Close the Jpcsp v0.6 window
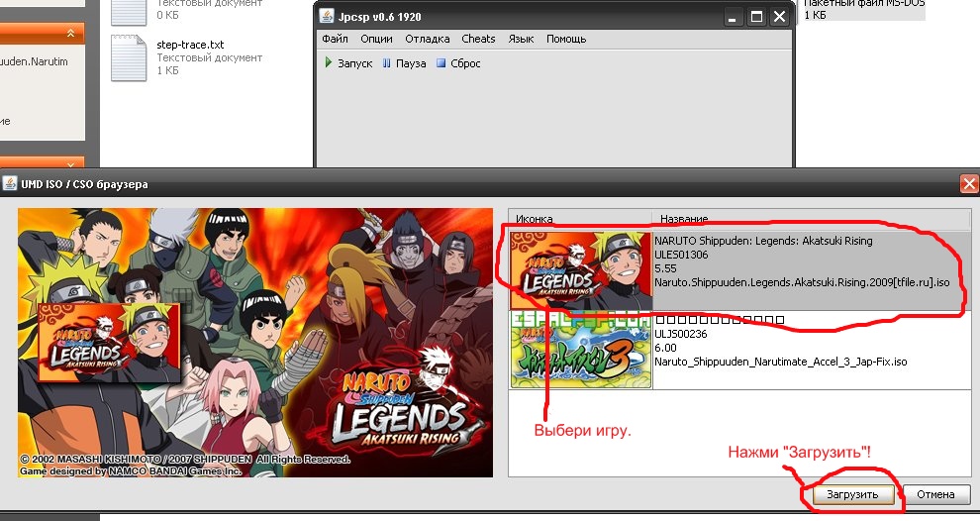 (x=779, y=17)
